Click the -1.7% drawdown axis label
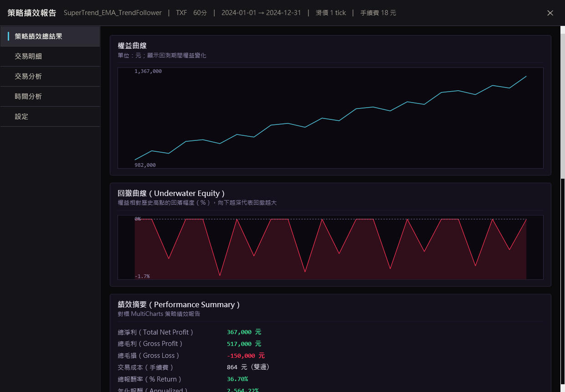 (x=142, y=276)
